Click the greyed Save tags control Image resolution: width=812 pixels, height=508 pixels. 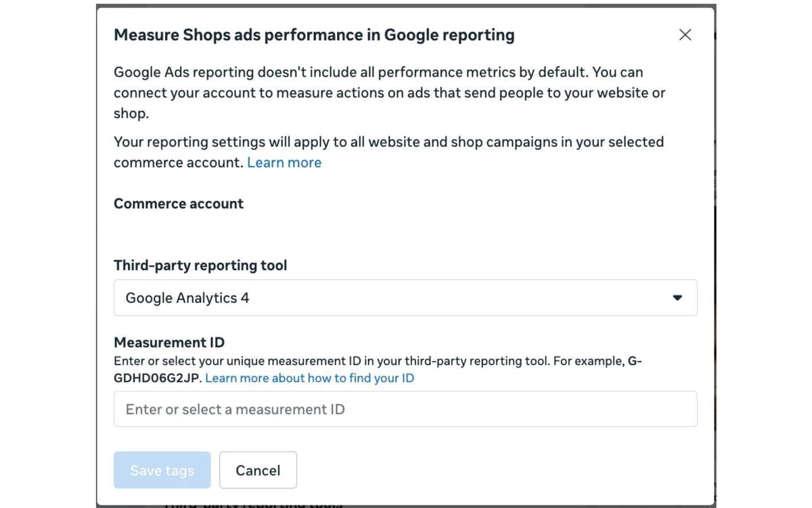[x=162, y=469]
